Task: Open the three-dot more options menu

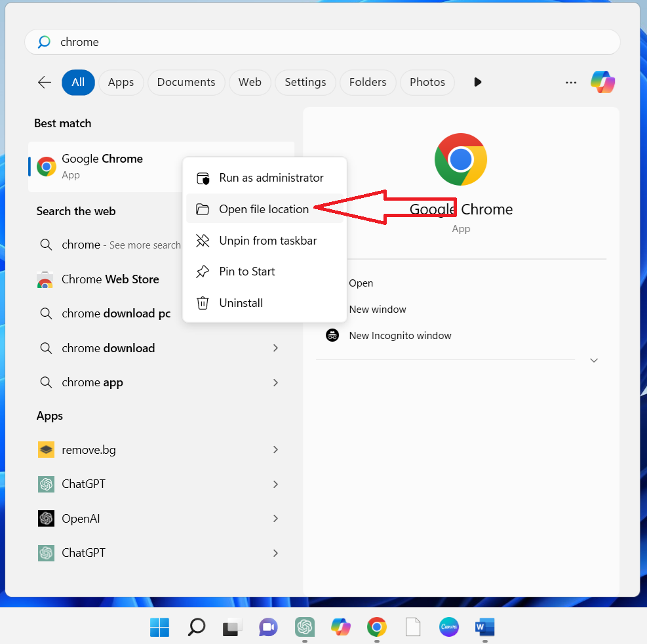Action: coord(571,83)
